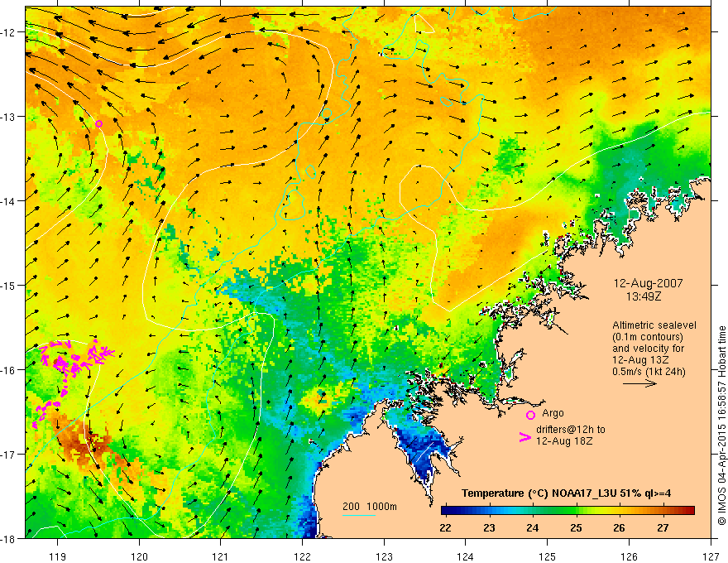Select the Argo float marker near 119.5E, 13S
Image resolution: width=728 pixels, height=563 pixels.
pyautogui.click(x=99, y=123)
